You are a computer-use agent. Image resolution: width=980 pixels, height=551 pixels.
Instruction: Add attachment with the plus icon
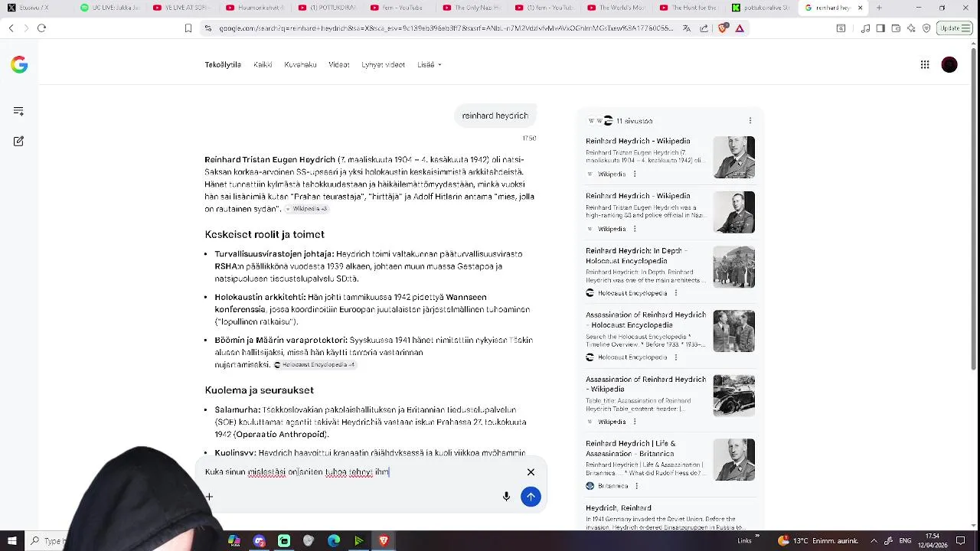click(x=208, y=497)
